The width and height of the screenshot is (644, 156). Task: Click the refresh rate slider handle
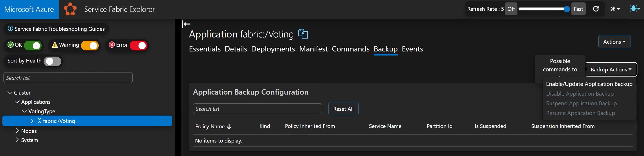point(567,9)
